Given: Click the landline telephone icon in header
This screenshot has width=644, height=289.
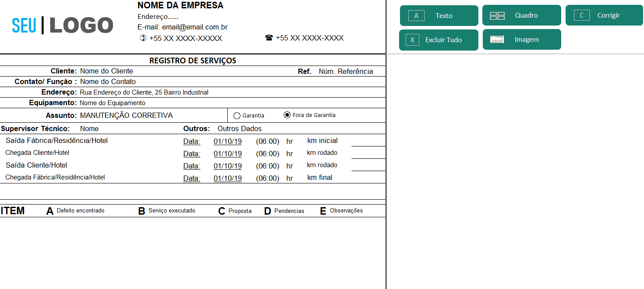Looking at the screenshot, I should [x=269, y=38].
